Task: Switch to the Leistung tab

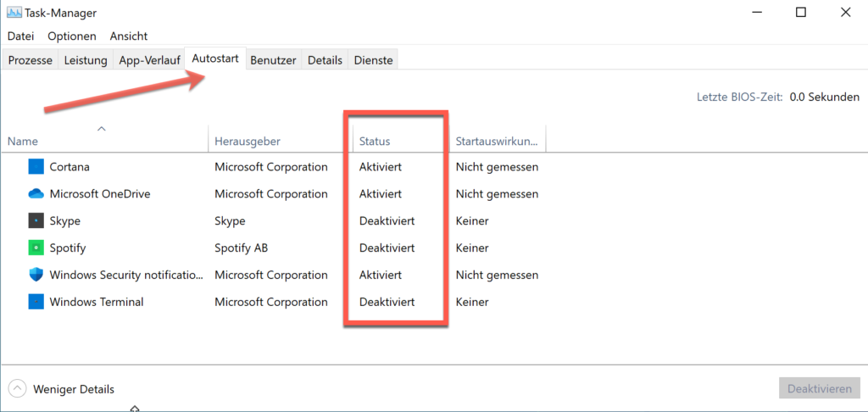Action: pyautogui.click(x=86, y=60)
